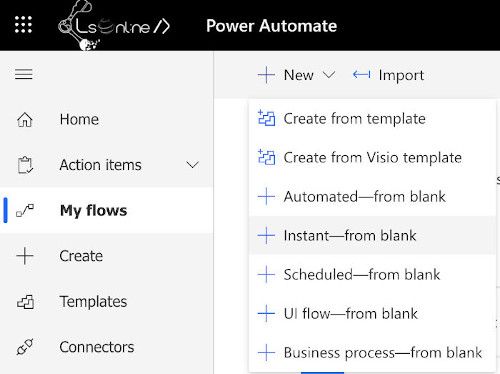Open the New dropdown chevron

[329, 75]
